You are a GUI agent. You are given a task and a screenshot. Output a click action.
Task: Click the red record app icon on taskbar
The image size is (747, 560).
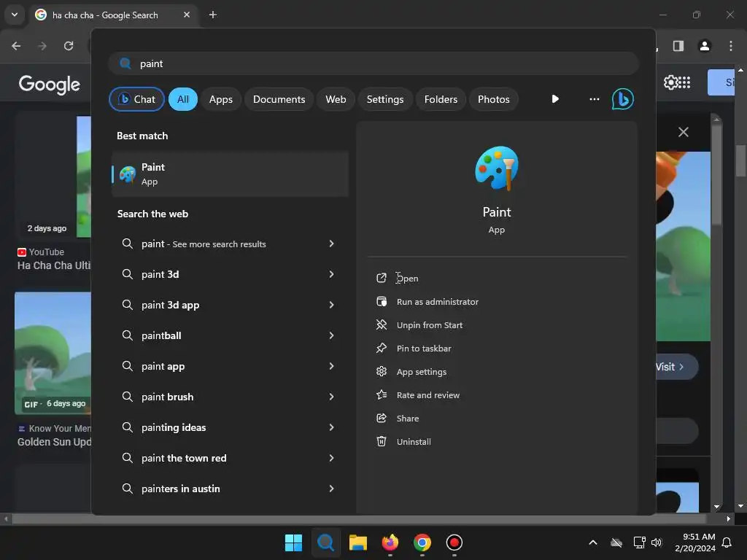tap(454, 542)
